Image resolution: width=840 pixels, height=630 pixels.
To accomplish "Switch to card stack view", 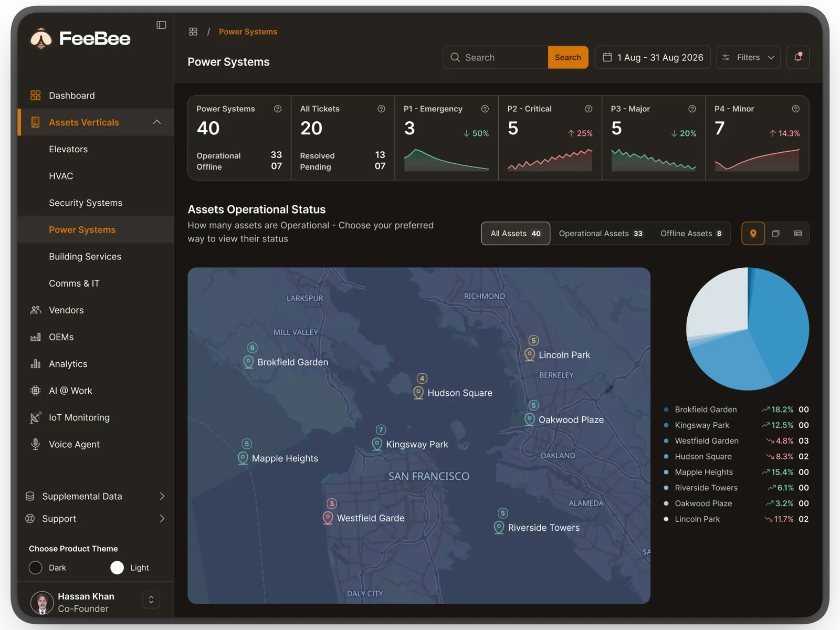I will 775,234.
